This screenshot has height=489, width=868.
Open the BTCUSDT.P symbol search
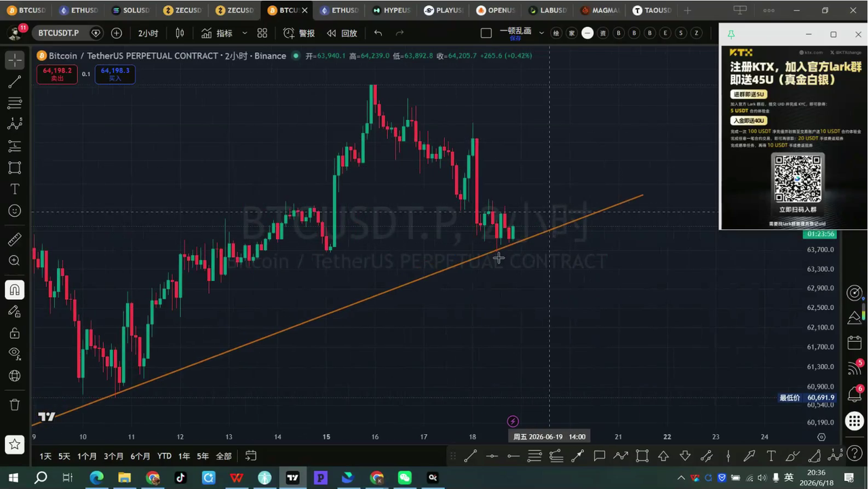tap(58, 33)
